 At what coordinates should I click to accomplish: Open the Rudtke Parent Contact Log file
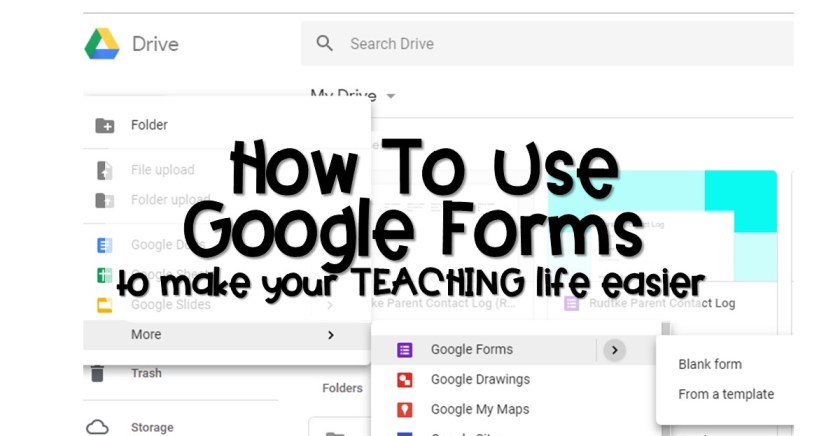click(x=650, y=304)
